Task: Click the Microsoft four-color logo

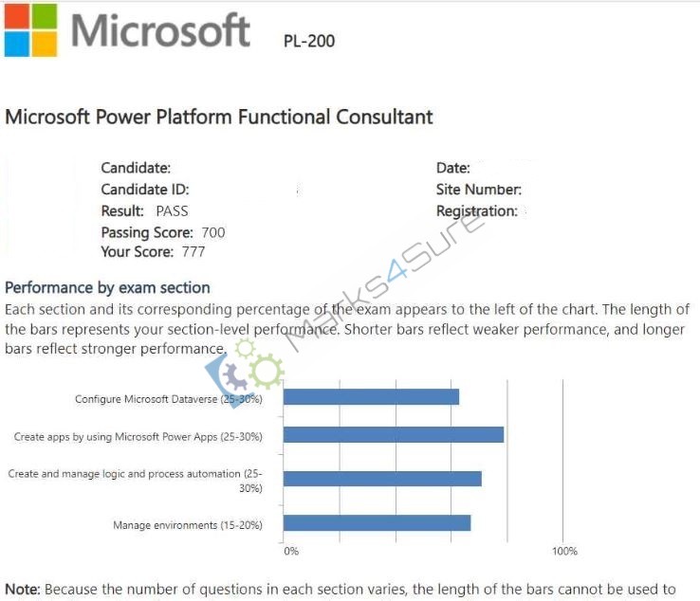Action: coord(30,30)
